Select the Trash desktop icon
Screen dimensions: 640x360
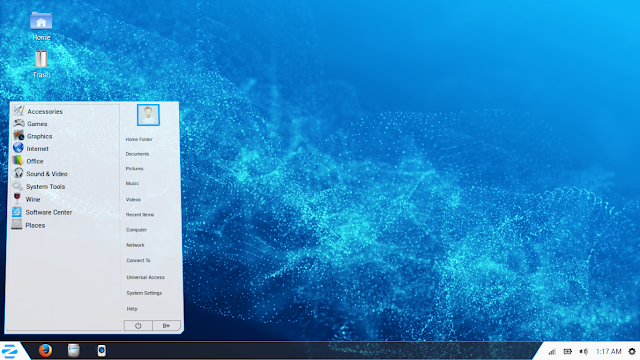coord(41,64)
